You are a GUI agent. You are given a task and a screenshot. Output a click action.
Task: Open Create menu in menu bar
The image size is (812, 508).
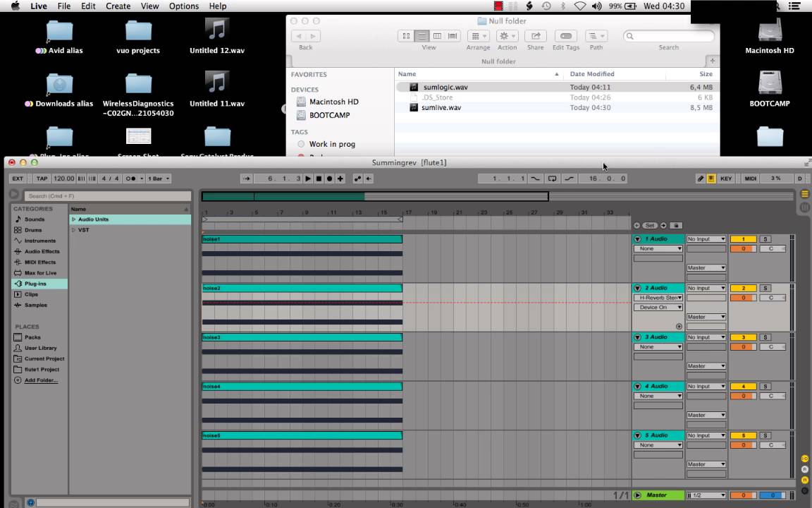[x=118, y=6]
